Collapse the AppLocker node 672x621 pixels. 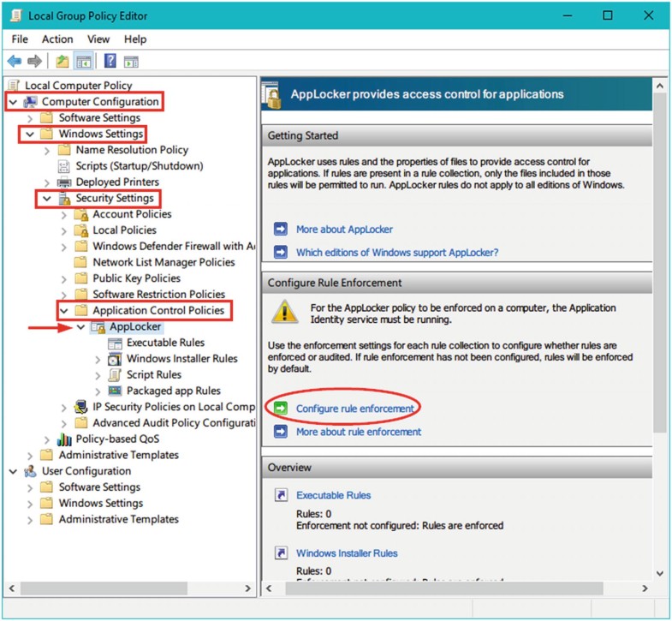pyautogui.click(x=81, y=327)
